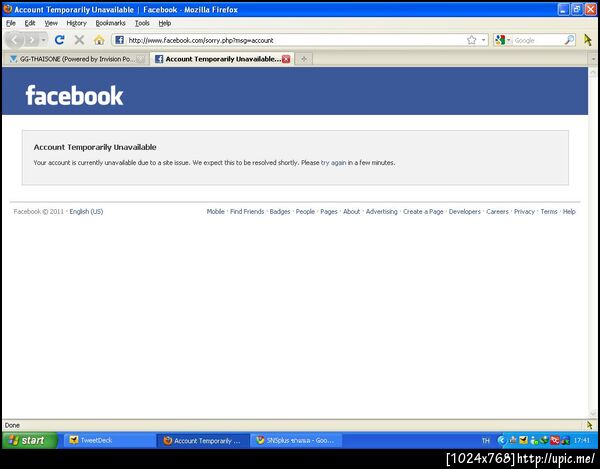Click the try again link
The height and width of the screenshot is (469, 600).
(333, 163)
